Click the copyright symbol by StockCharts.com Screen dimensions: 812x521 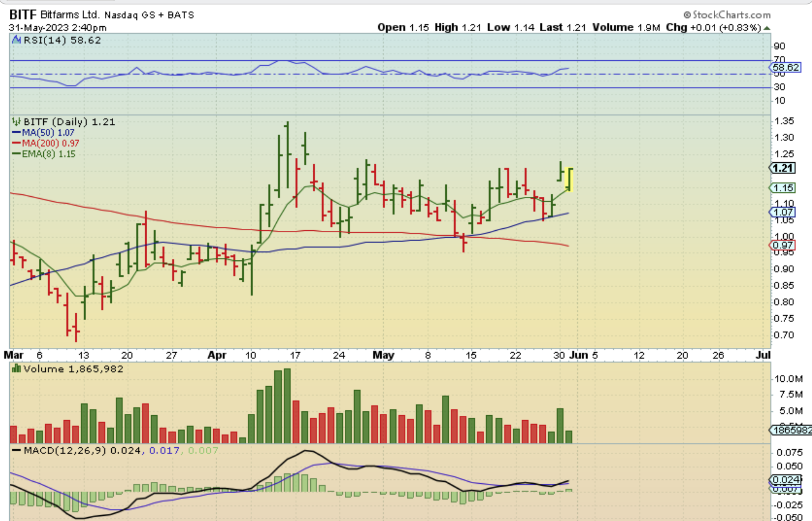click(x=687, y=15)
